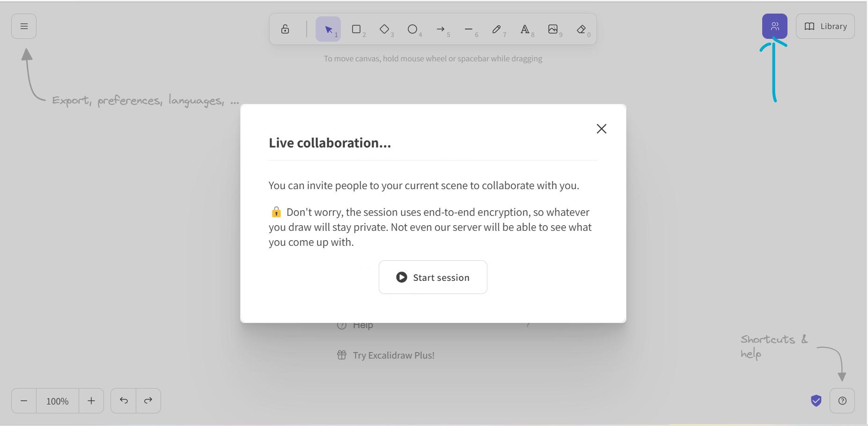
Task: Open Try Excalidraw Plus
Action: (x=394, y=355)
